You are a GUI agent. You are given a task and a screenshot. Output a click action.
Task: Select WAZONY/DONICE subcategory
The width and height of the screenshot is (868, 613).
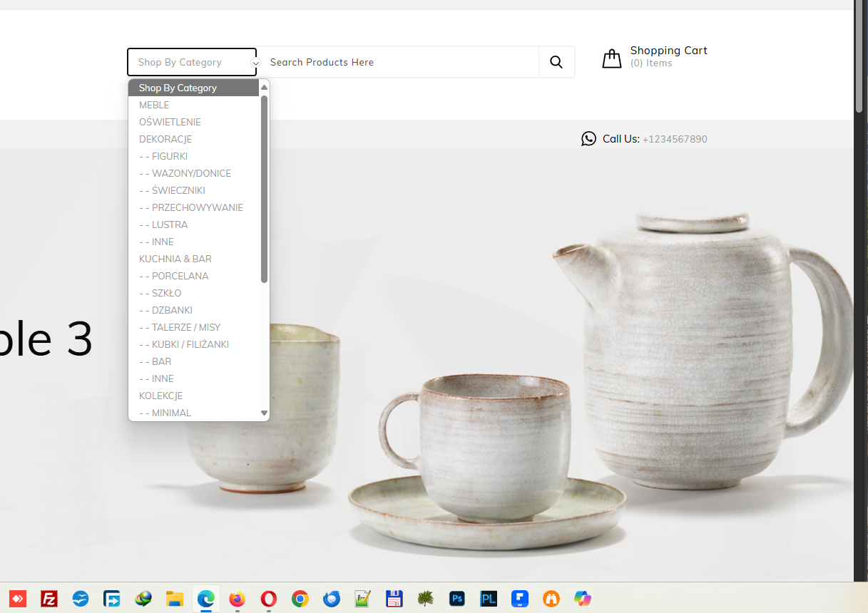[x=193, y=173]
